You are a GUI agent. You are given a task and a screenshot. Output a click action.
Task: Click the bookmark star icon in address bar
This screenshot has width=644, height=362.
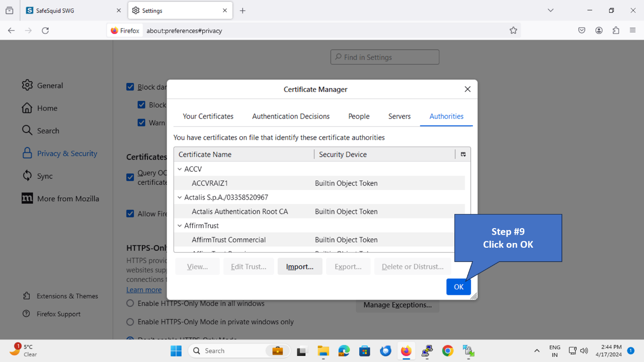pyautogui.click(x=513, y=30)
